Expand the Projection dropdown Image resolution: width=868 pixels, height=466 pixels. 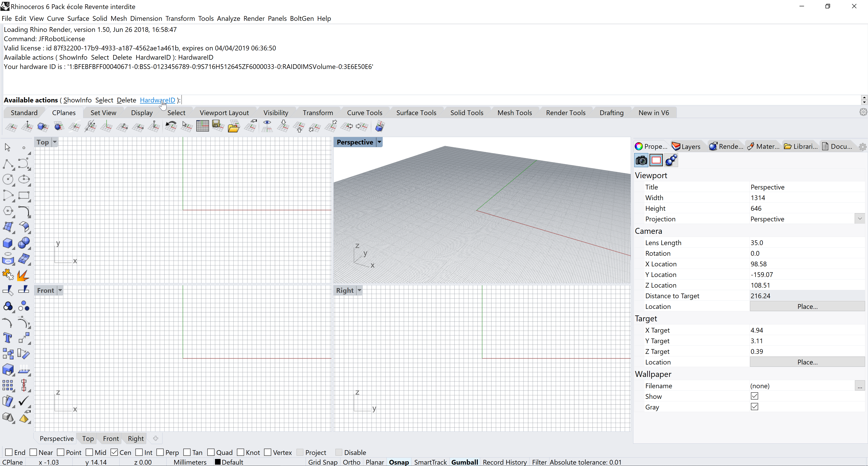860,219
